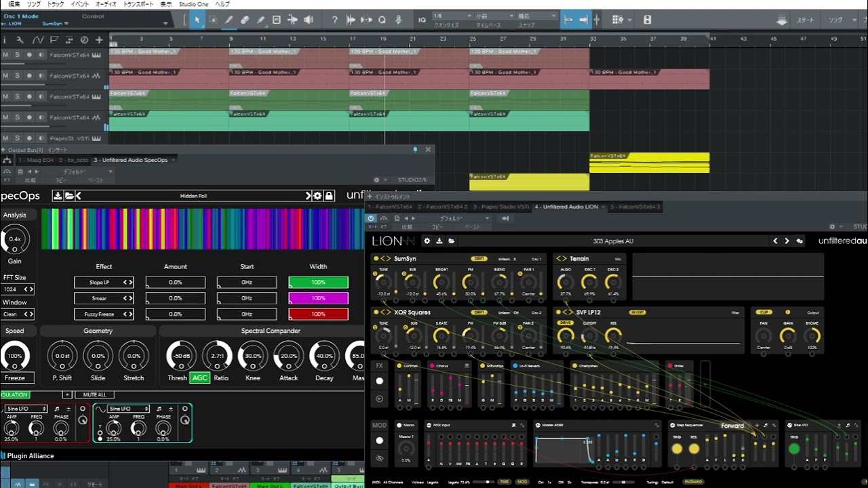
Task: Open the ソング menu
Action: [x=33, y=4]
